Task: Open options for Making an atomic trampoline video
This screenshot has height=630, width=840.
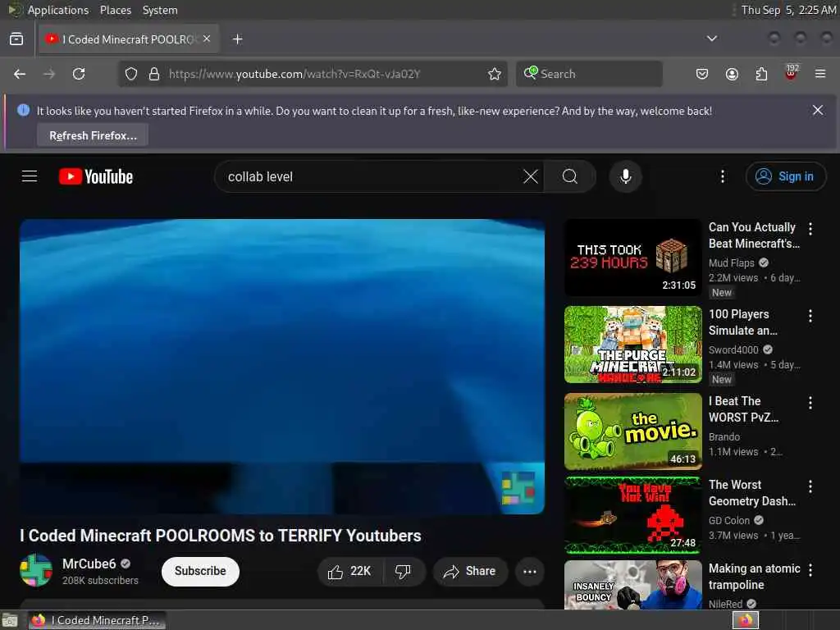Action: (810, 570)
